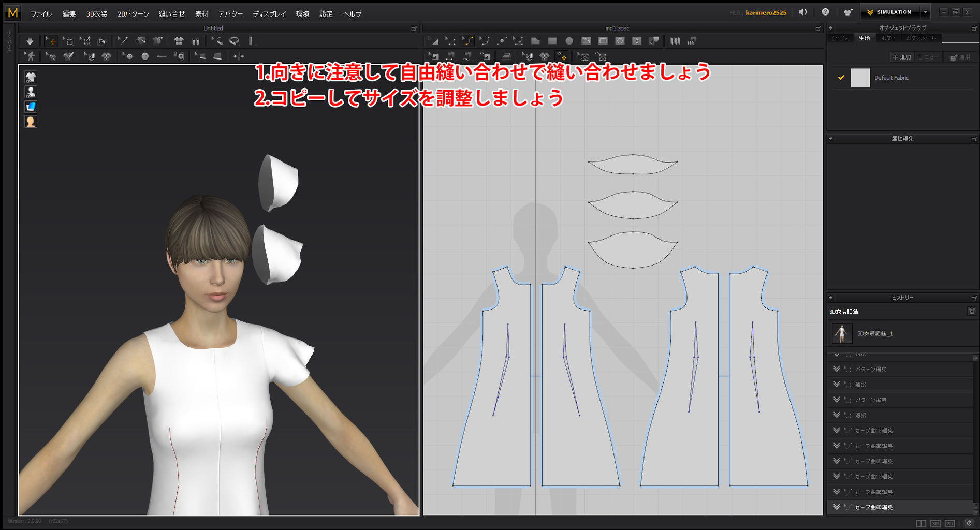Select the polygon pattern creation tool
The width and height of the screenshot is (980, 530).
click(x=536, y=40)
